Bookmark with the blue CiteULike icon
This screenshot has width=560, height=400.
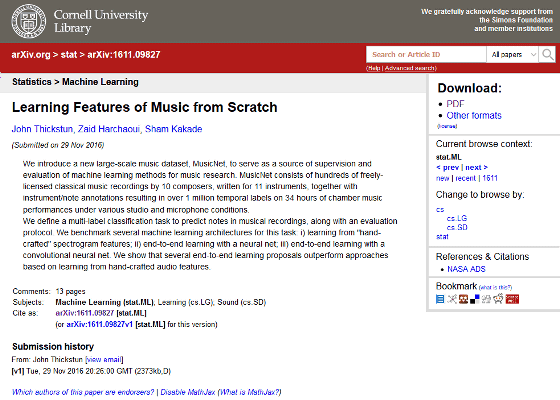click(440, 299)
